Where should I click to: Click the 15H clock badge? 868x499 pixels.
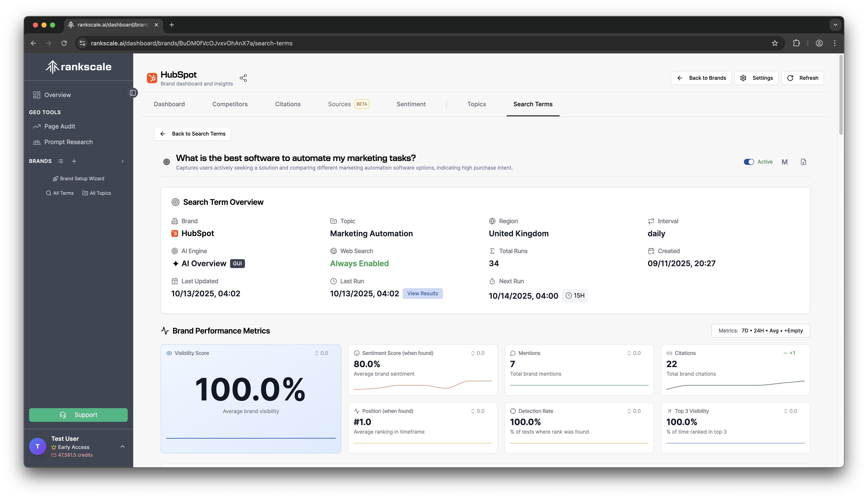pos(575,295)
